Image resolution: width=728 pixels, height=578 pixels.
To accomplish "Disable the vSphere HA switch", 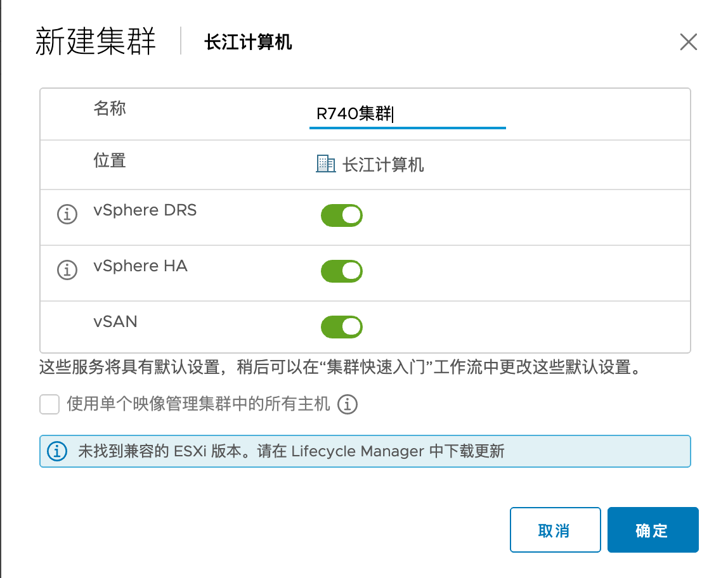I will pyautogui.click(x=342, y=271).
